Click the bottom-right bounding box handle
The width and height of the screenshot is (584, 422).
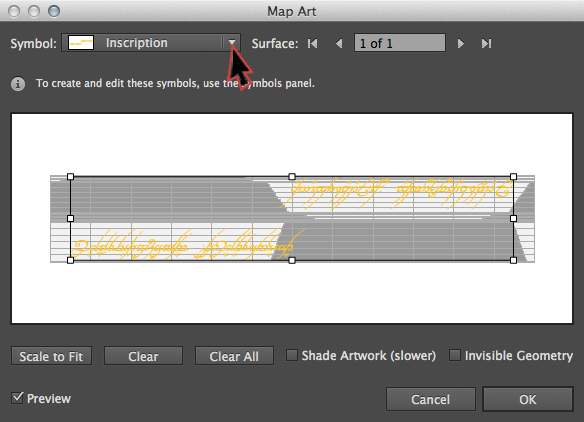(514, 260)
